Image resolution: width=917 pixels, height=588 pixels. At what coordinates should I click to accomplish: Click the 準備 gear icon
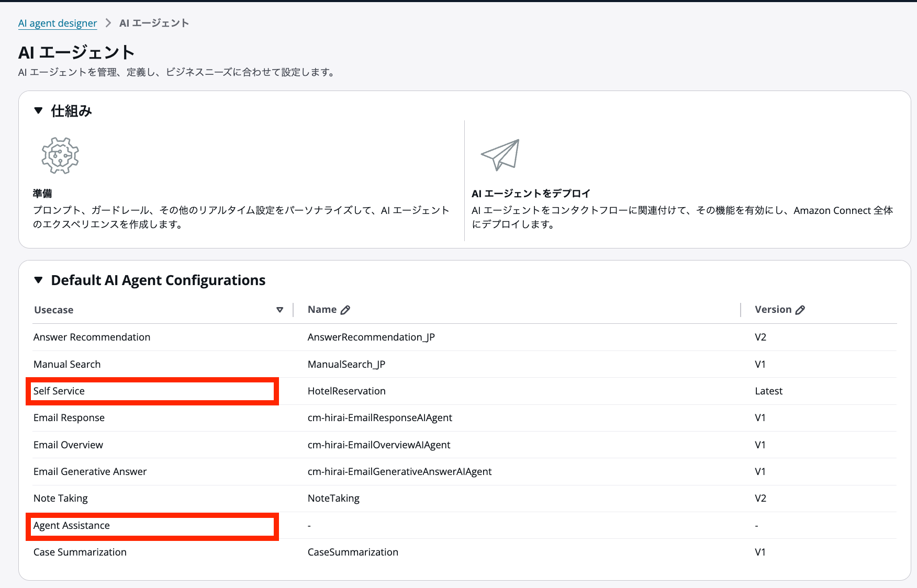pyautogui.click(x=59, y=155)
